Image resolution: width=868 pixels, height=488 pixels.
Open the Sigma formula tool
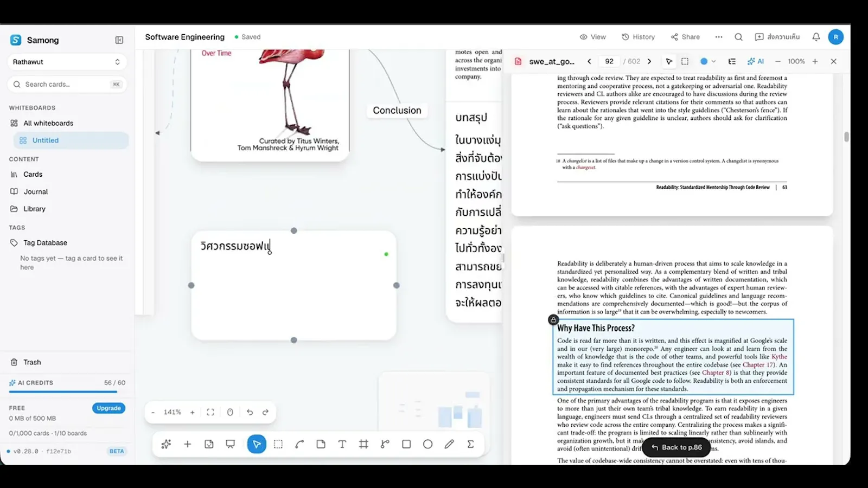(470, 444)
